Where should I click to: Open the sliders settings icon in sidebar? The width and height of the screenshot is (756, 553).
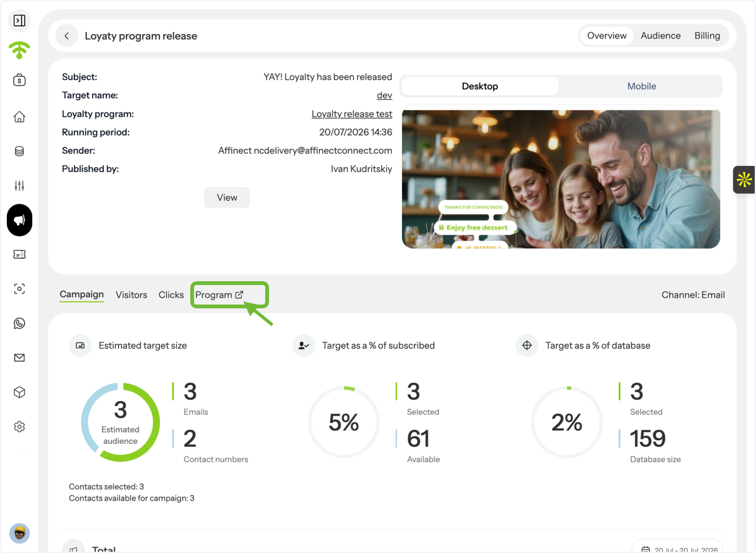click(x=20, y=185)
